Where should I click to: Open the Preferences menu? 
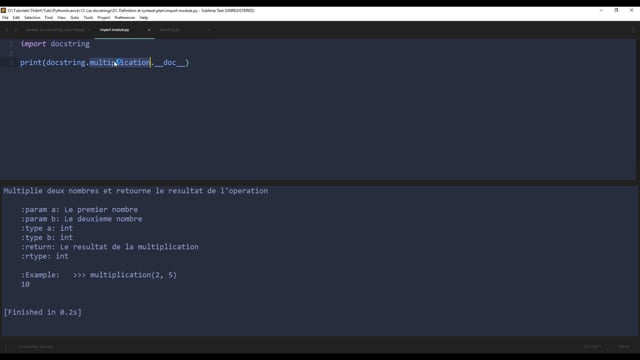[x=125, y=18]
